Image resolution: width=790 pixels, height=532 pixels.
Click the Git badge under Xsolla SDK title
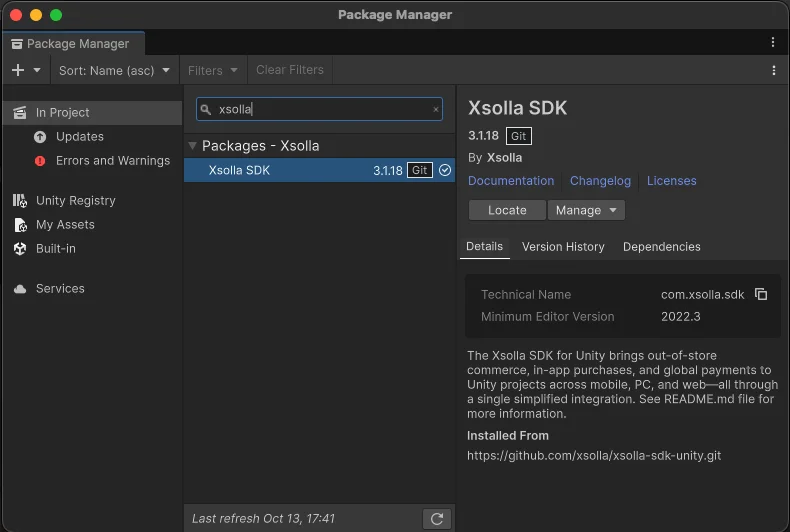pyautogui.click(x=518, y=136)
